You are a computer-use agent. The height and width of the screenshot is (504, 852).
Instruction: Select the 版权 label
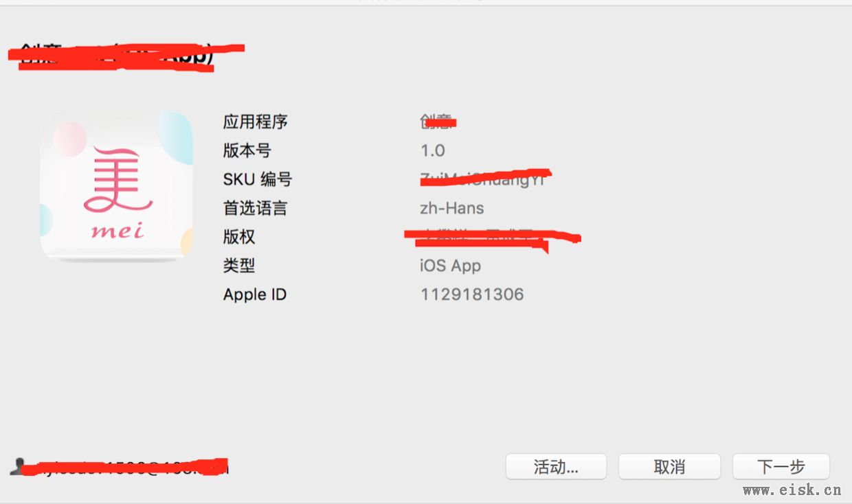(x=239, y=237)
